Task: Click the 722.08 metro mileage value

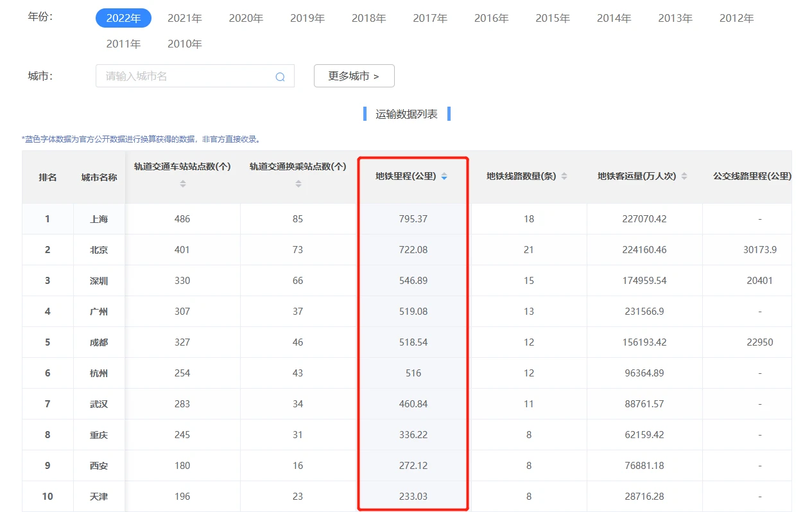Action: pyautogui.click(x=413, y=250)
